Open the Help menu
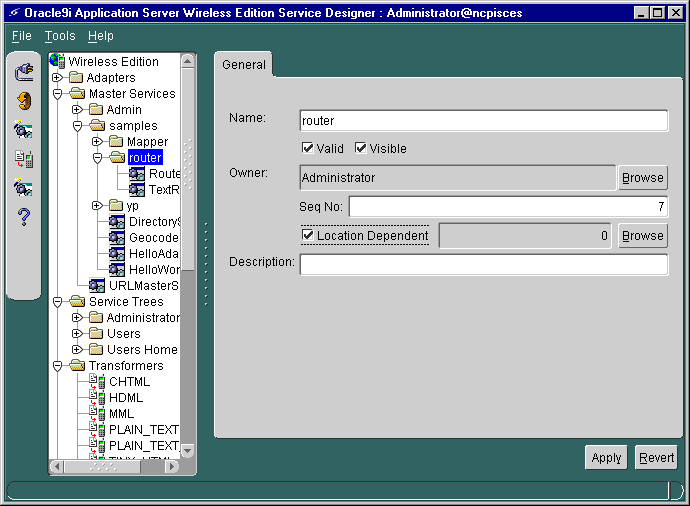 click(101, 36)
